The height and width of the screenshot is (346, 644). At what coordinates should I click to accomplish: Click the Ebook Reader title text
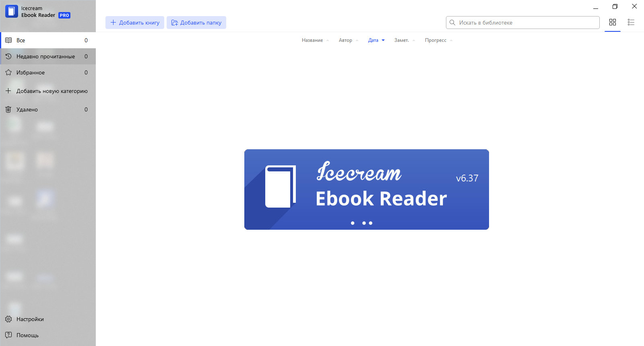tap(38, 15)
